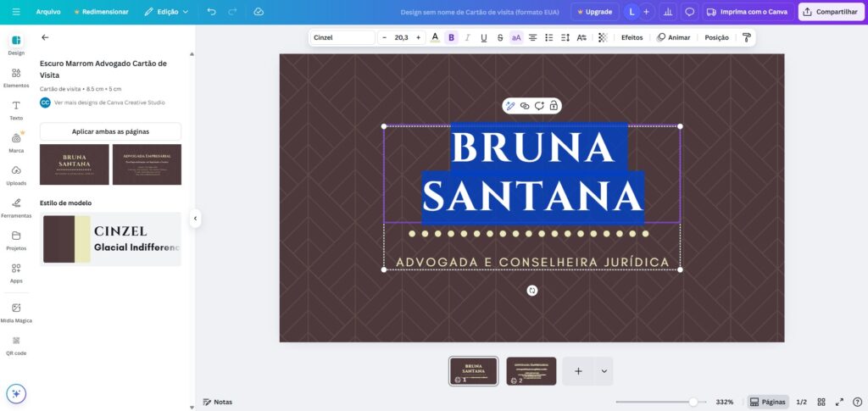The height and width of the screenshot is (411, 868).
Task: Open the text color picker
Action: 435,37
